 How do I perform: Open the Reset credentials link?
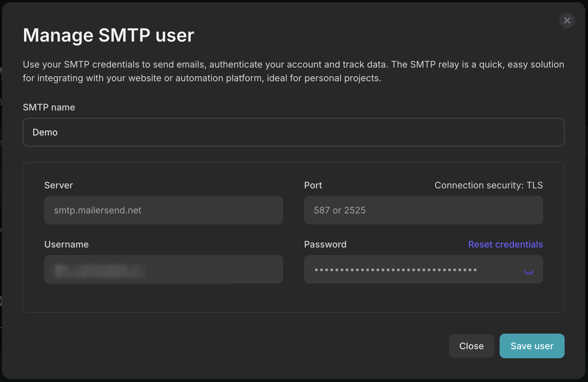point(505,244)
